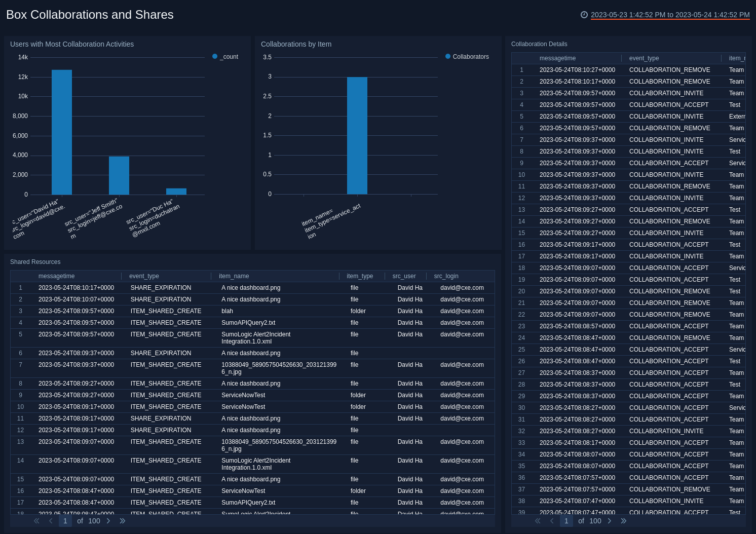Viewport: 756px width, 534px height.
Task: Jump to the first page of Collaboration Details
Action: (538, 521)
